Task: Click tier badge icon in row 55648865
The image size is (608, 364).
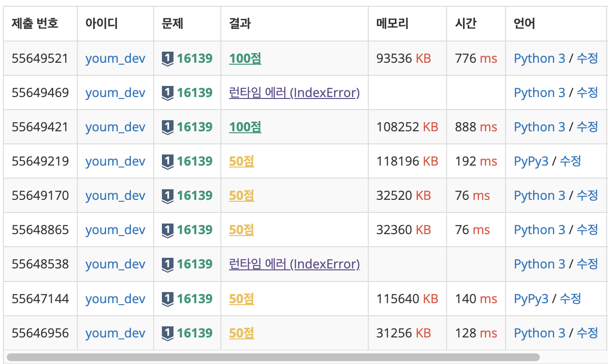Action: [167, 230]
